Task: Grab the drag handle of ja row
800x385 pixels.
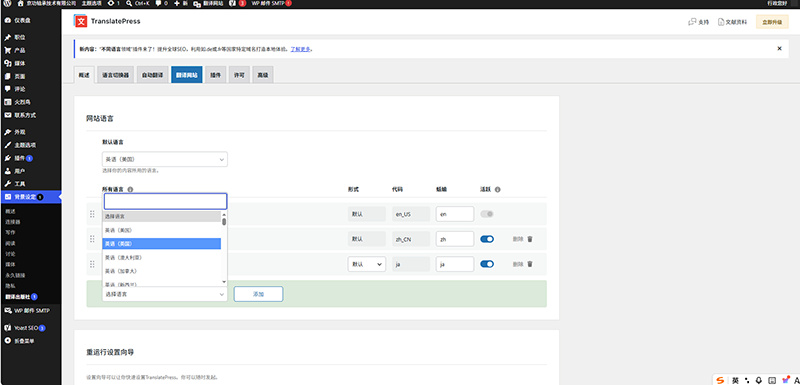Action: (92, 264)
